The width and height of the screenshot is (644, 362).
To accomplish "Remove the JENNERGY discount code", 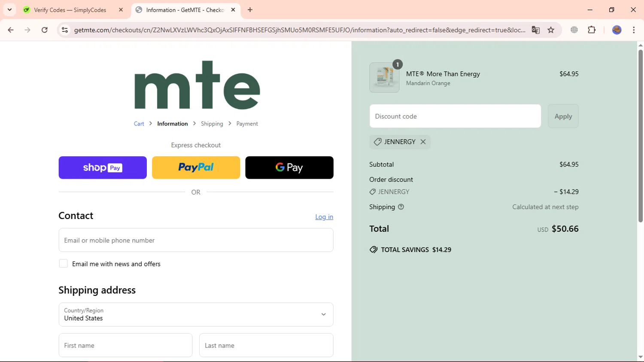I will click(x=423, y=142).
